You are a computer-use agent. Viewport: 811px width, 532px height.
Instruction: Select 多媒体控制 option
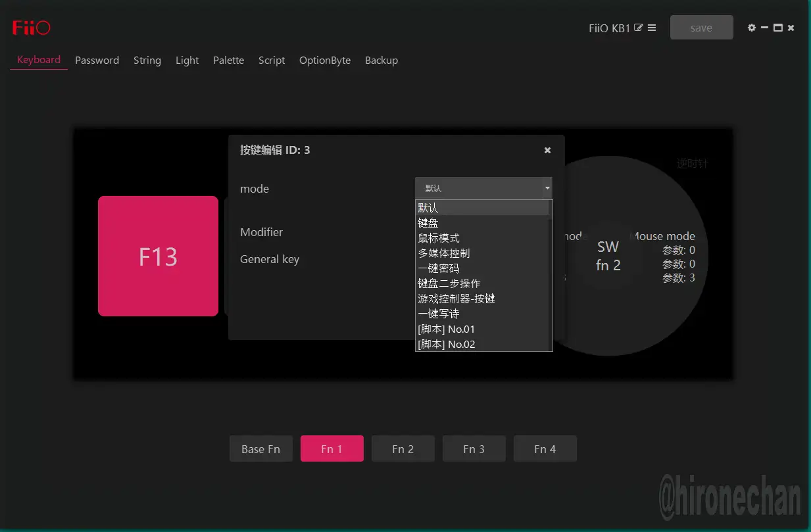click(x=444, y=253)
